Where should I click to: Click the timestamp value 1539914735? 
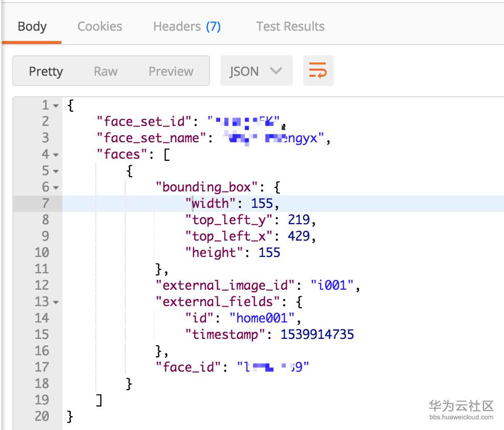pyautogui.click(x=317, y=335)
